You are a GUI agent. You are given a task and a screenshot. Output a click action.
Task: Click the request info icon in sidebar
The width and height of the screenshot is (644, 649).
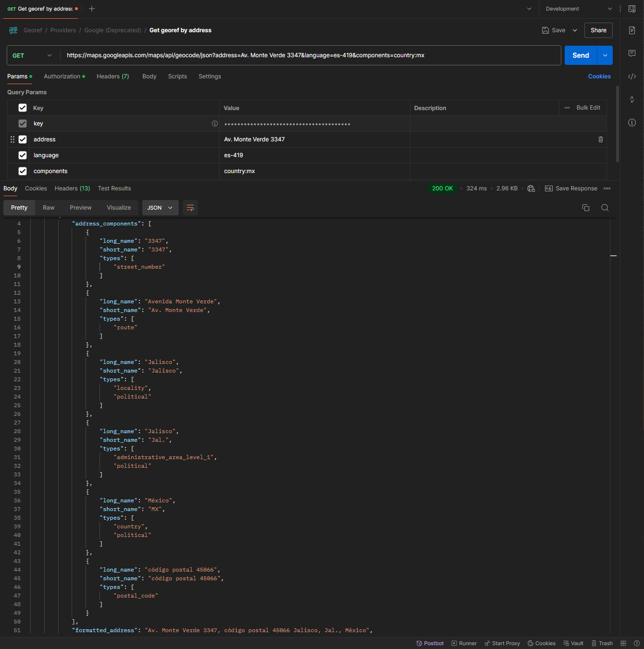pos(632,123)
